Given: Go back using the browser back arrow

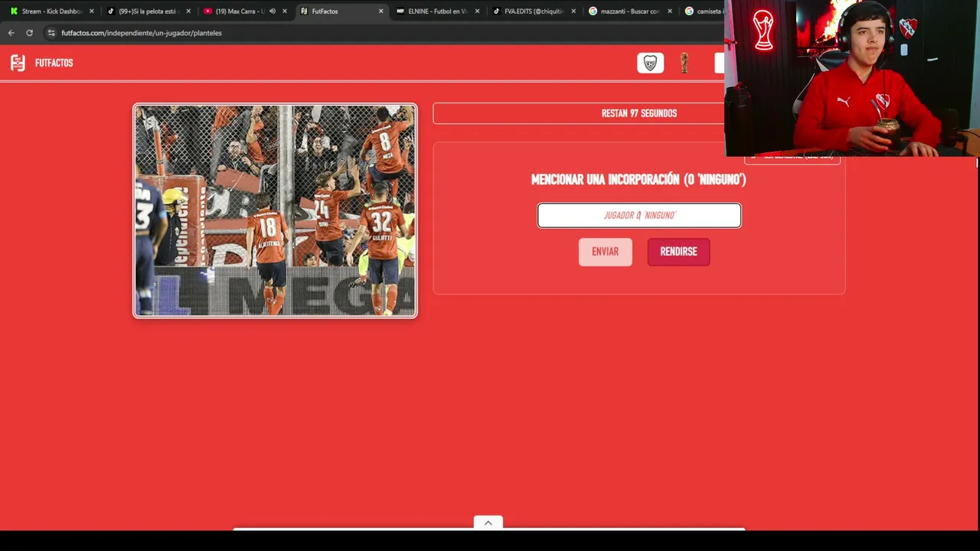Looking at the screenshot, I should [x=11, y=33].
